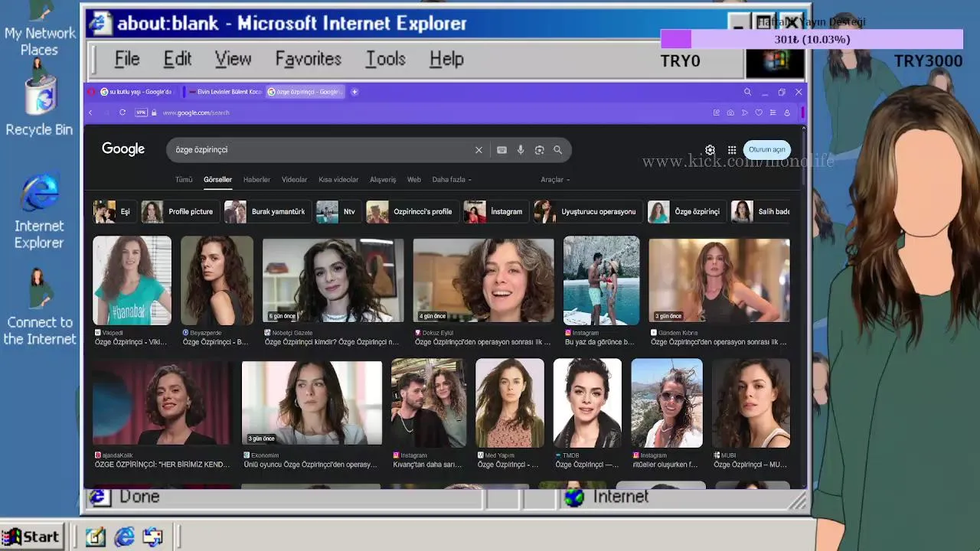Open the Tools menu
This screenshot has height=551, width=980.
point(386,59)
